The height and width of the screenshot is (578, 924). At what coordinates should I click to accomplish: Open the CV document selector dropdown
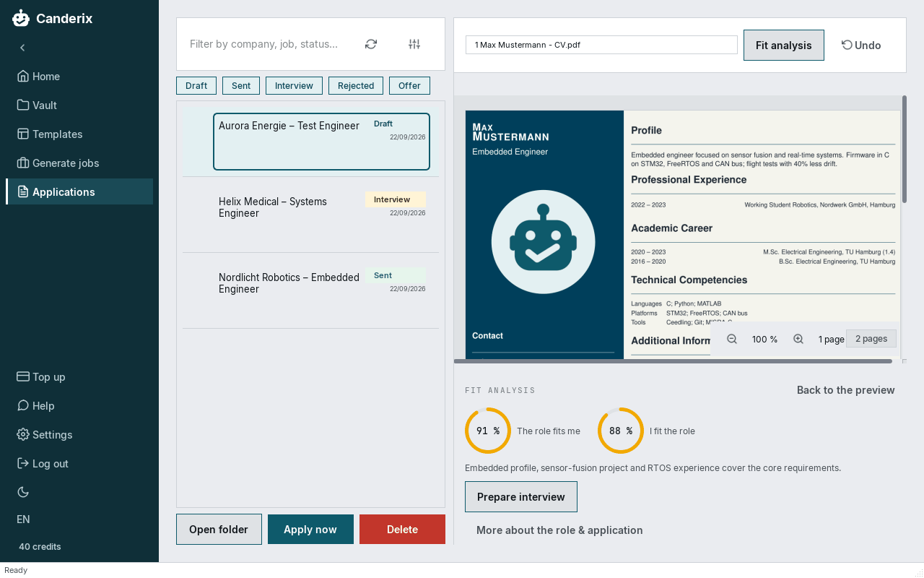point(601,45)
